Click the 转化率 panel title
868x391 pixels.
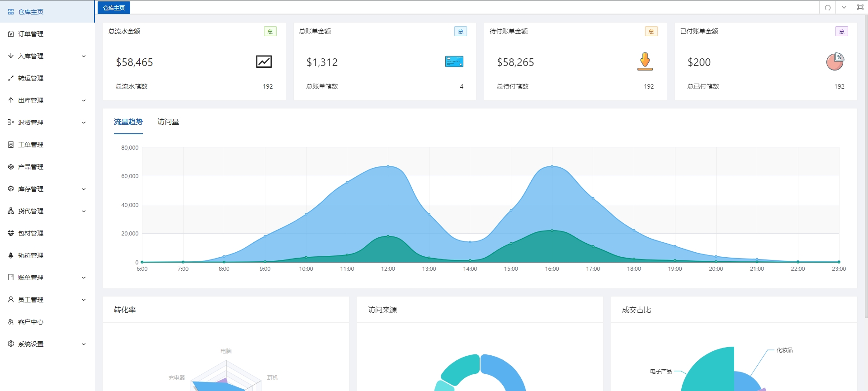[125, 310]
